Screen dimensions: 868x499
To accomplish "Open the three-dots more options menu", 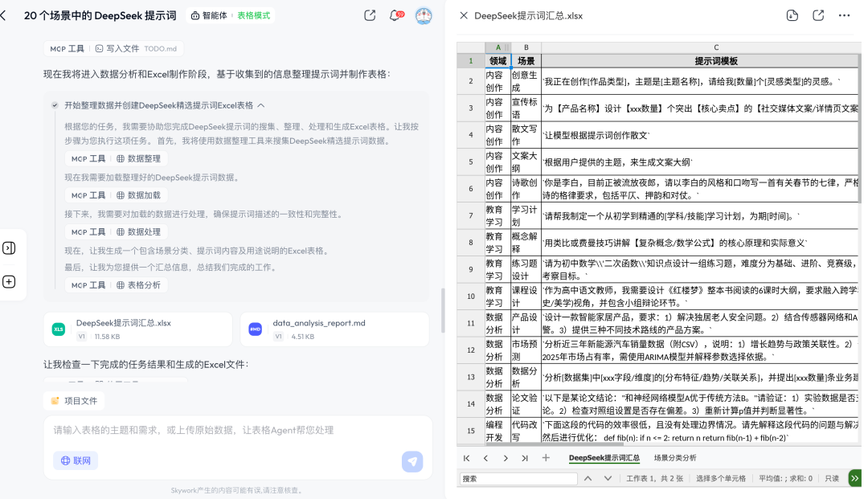I will coord(844,15).
